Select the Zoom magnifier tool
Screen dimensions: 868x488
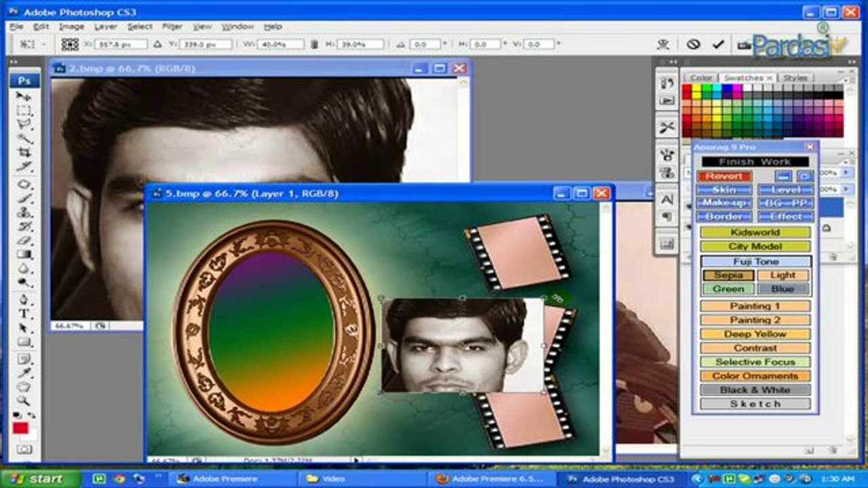click(24, 401)
